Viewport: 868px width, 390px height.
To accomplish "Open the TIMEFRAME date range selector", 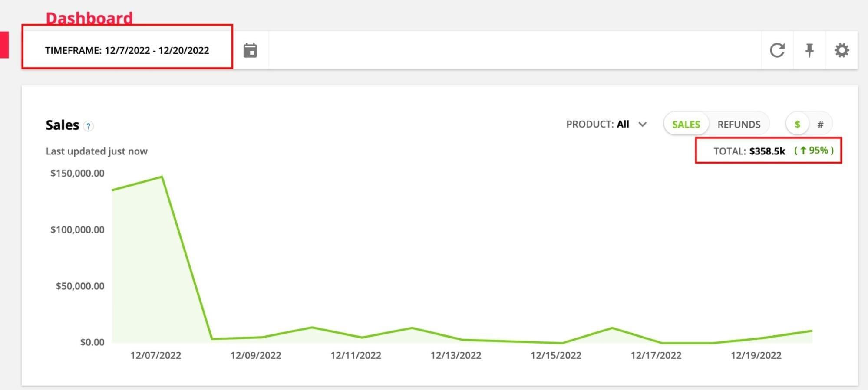I will click(127, 50).
